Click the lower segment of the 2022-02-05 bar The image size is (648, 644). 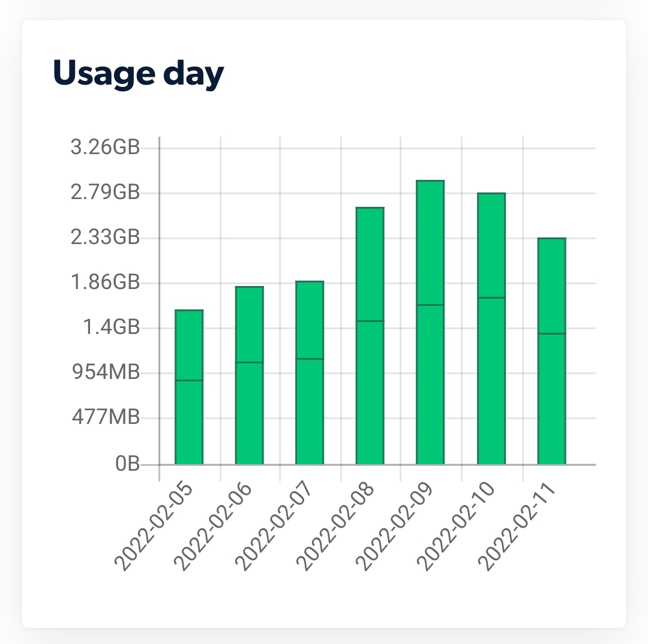point(189,422)
